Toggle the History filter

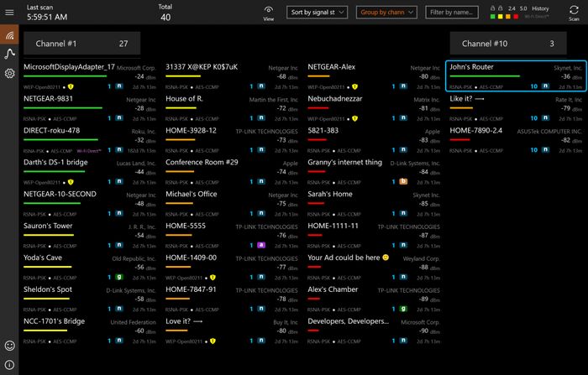[540, 8]
